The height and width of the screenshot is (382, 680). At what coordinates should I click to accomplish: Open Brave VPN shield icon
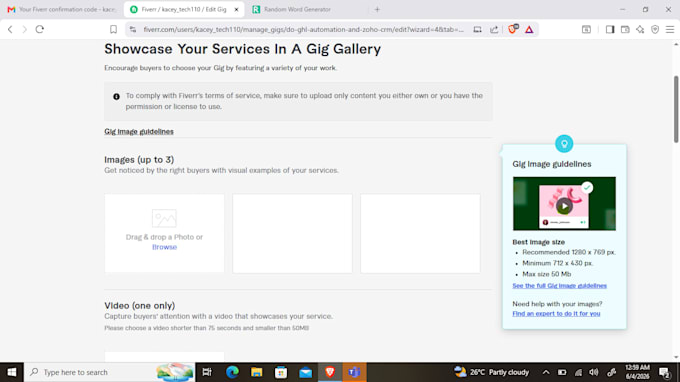[655, 29]
